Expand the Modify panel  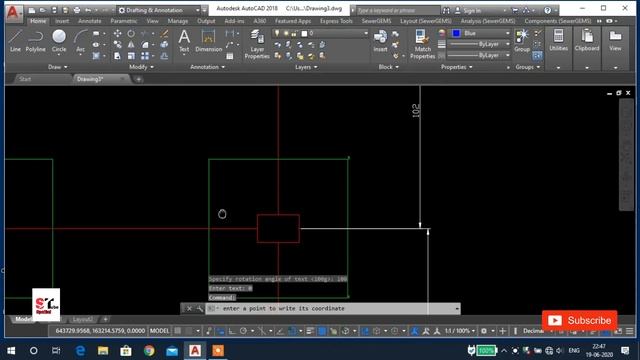142,67
